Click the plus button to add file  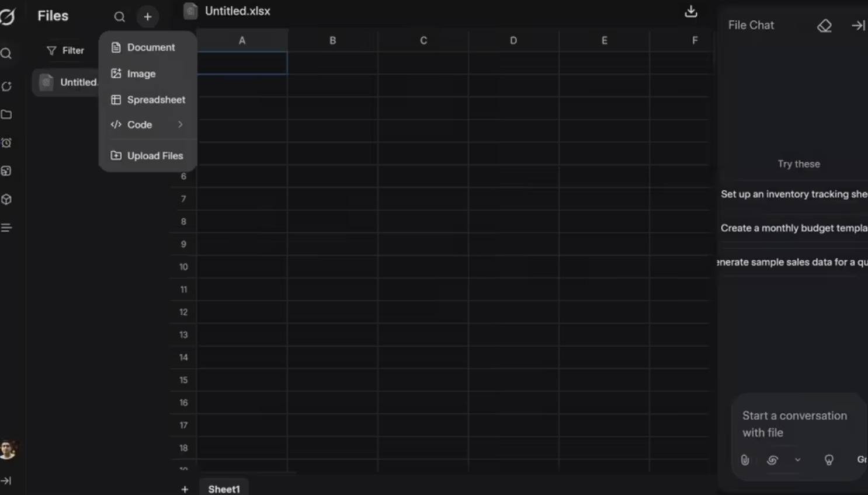(148, 17)
